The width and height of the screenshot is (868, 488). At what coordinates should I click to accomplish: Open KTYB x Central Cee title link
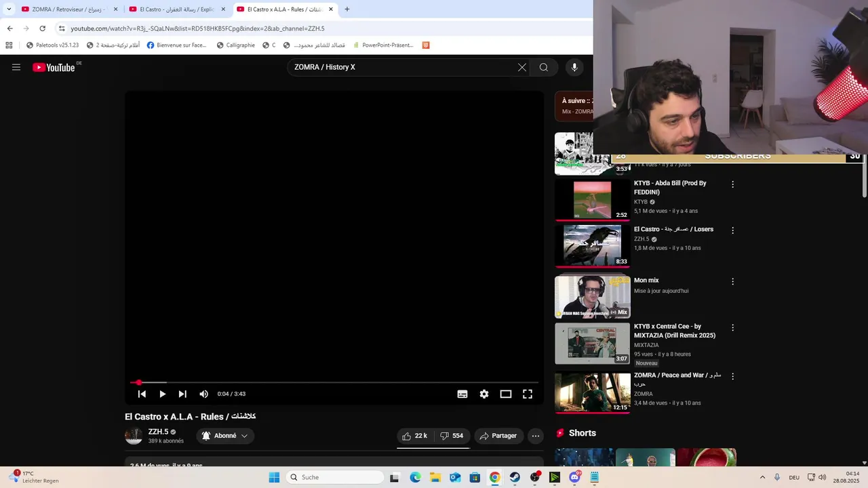(x=674, y=331)
